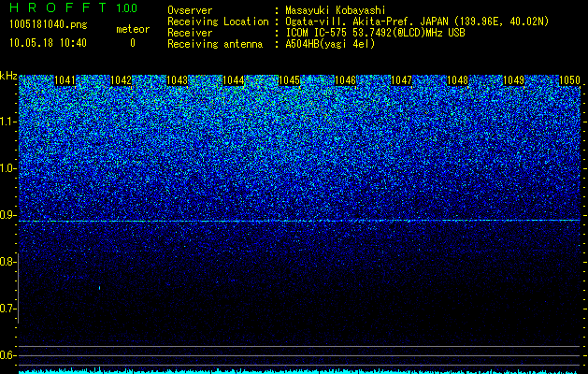Select the Ogata-vill. Akita-Pref. JAPAN location text
The image size is (588, 374).
(x=417, y=22)
